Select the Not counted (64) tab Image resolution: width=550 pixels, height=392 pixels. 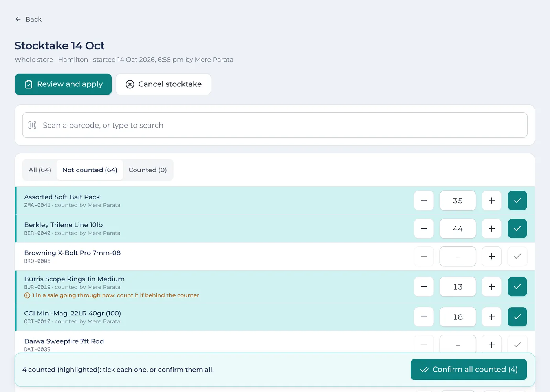tap(90, 170)
